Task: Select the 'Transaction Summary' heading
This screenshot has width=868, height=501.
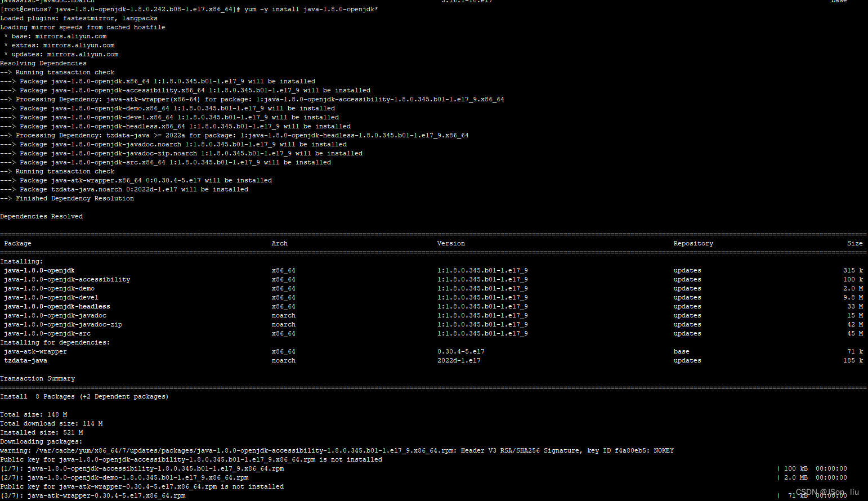Action: [38, 379]
